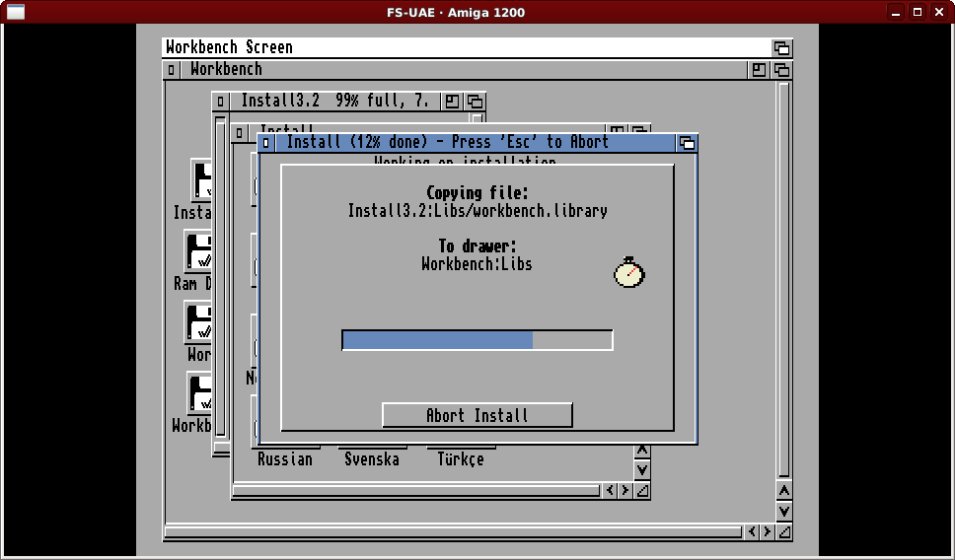Screen dimensions: 955x560
Task: Open the FS-UAE window menu icon
Action: [x=15, y=12]
